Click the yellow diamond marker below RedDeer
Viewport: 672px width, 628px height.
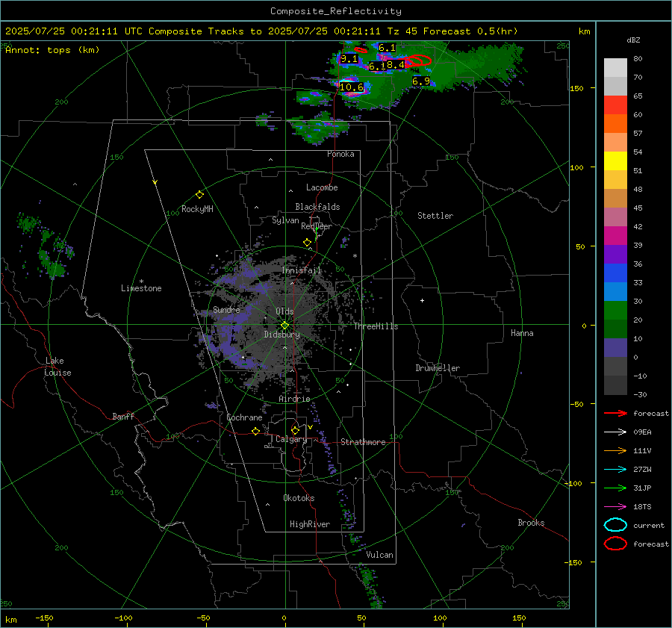coord(307,243)
